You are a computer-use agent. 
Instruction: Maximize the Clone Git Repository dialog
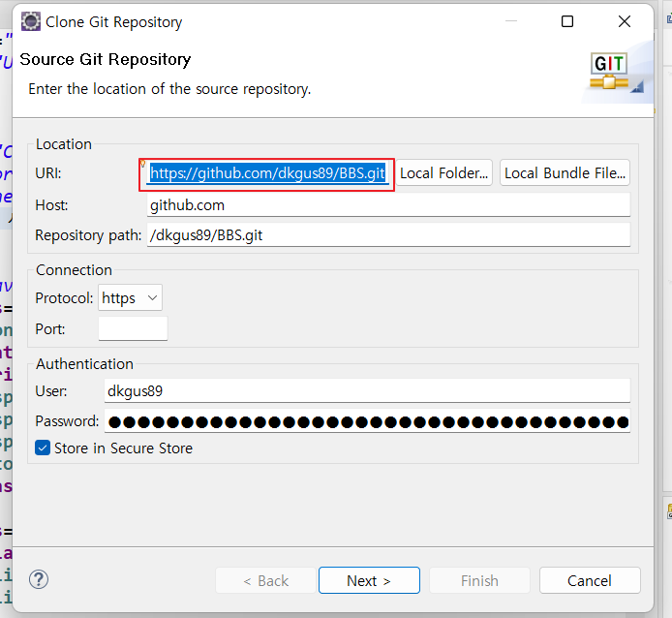tap(567, 21)
